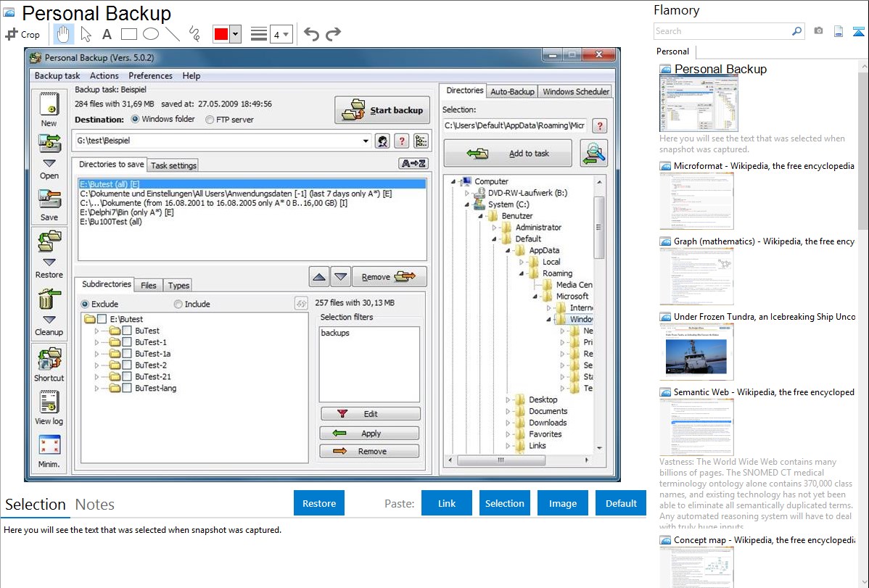Choose the Include option

point(178,305)
